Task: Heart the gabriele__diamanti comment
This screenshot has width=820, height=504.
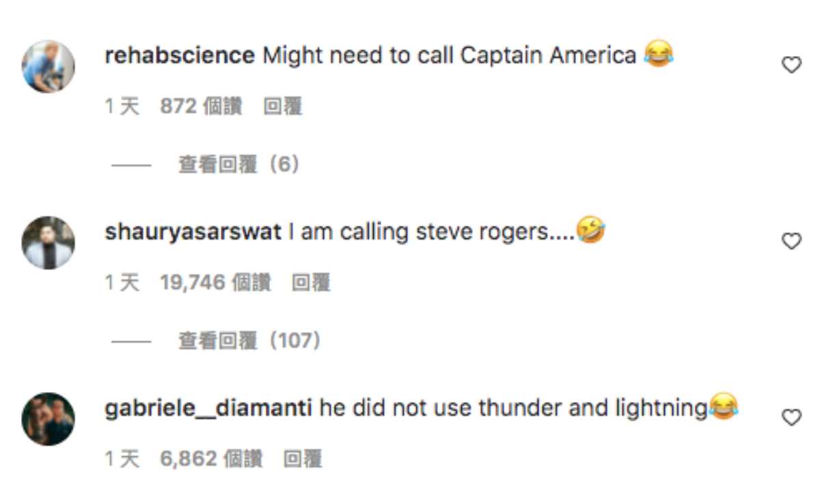Action: (x=791, y=417)
